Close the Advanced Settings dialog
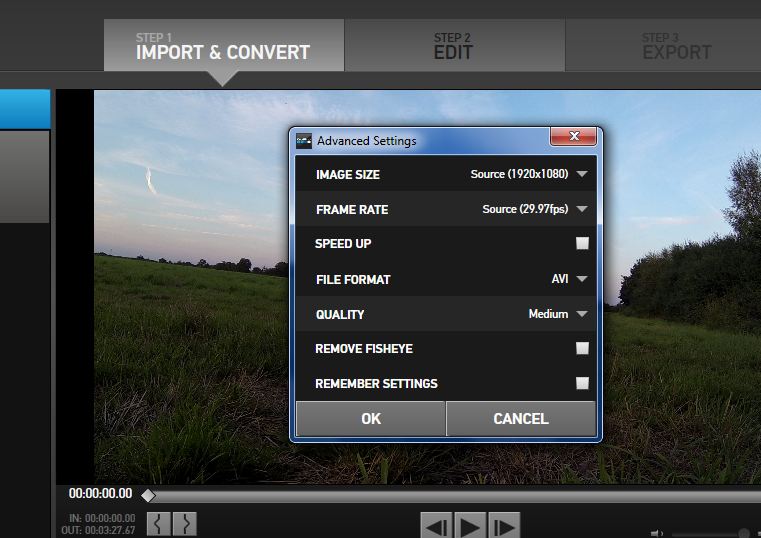 pyautogui.click(x=574, y=137)
